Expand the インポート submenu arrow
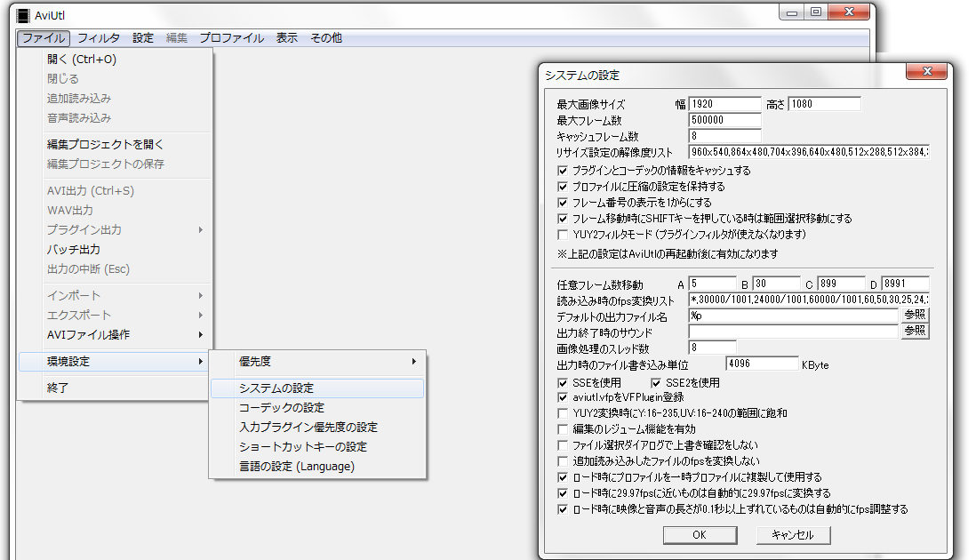The width and height of the screenshot is (976, 560). click(x=200, y=295)
